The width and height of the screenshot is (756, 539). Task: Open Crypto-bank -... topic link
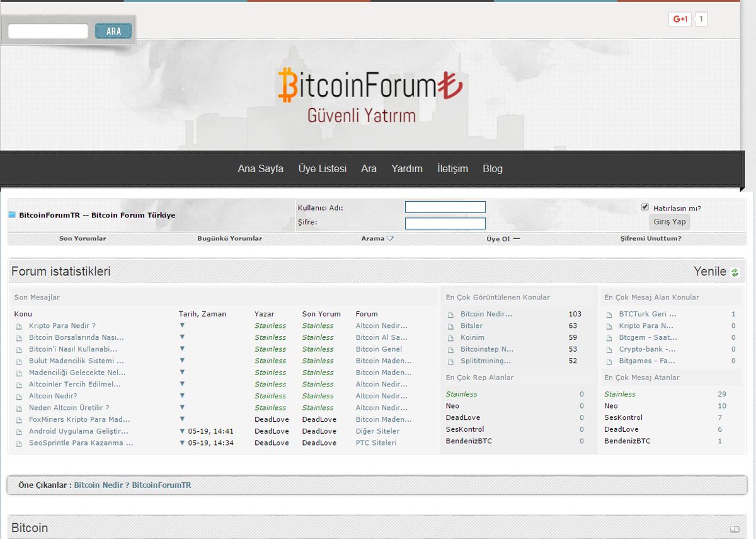click(x=647, y=349)
